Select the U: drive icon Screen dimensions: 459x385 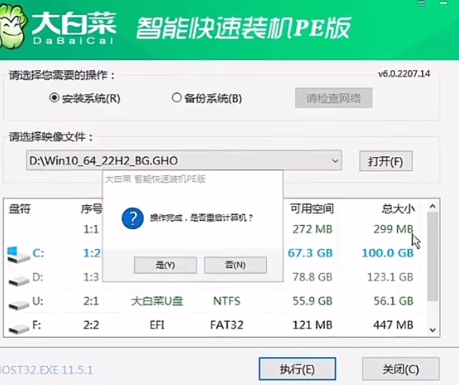click(19, 304)
